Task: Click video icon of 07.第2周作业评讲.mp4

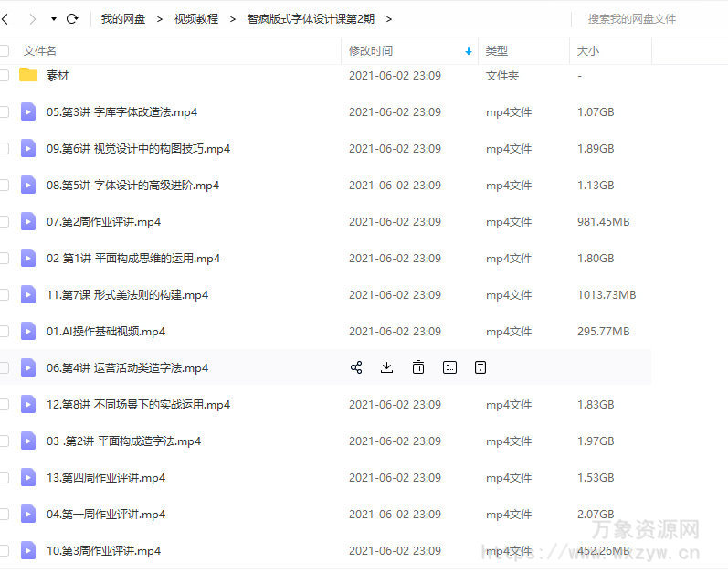Action: pos(28,221)
